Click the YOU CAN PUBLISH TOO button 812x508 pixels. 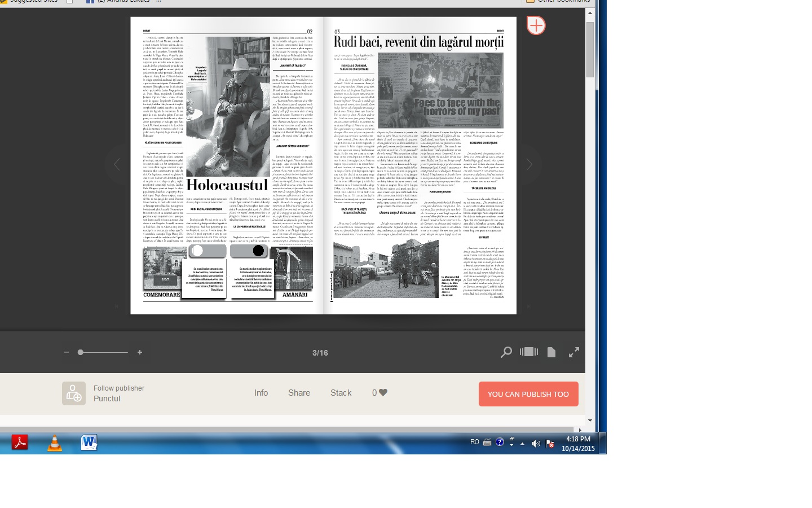tap(528, 394)
